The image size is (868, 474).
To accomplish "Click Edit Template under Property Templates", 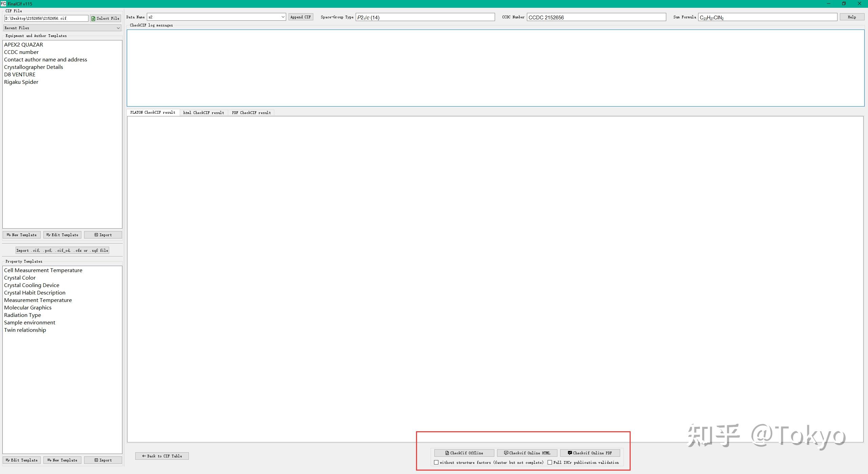I will coord(22,460).
